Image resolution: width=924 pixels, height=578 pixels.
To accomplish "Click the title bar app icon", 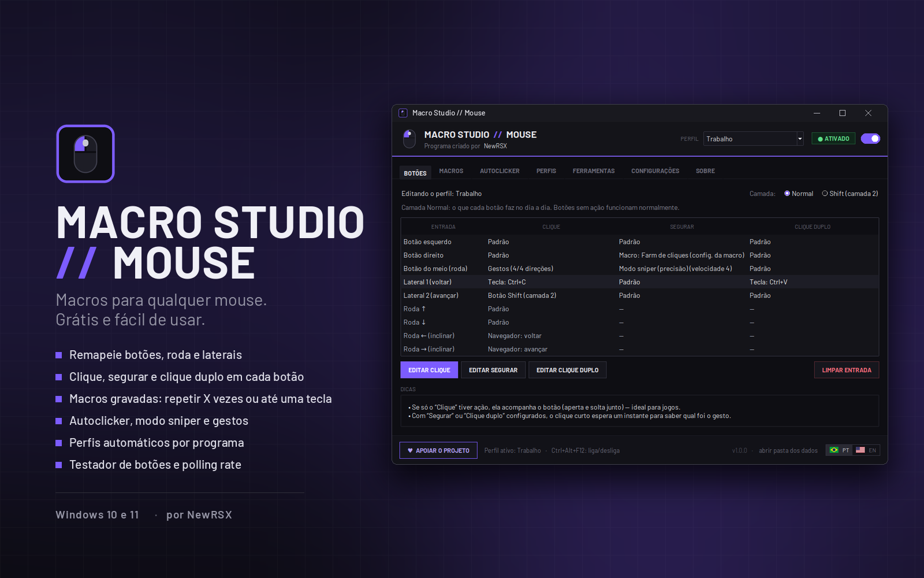I will [403, 113].
